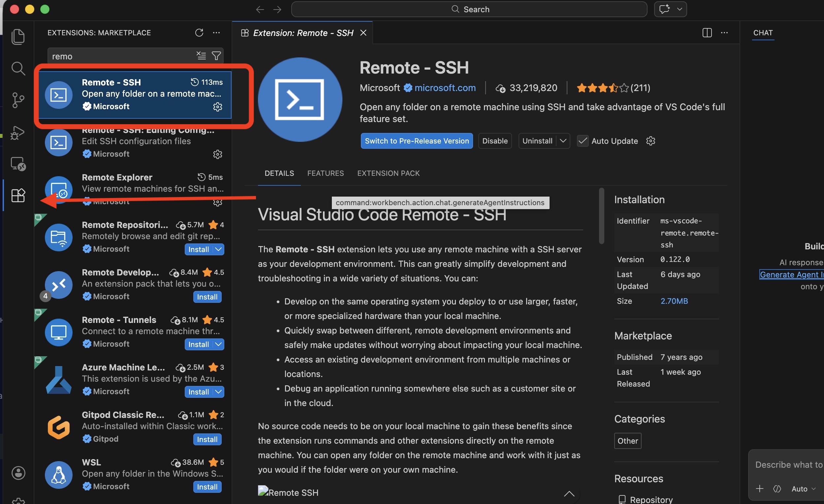Expand install options for Remote - Tunnels
This screenshot has height=504, width=824.
(x=218, y=344)
